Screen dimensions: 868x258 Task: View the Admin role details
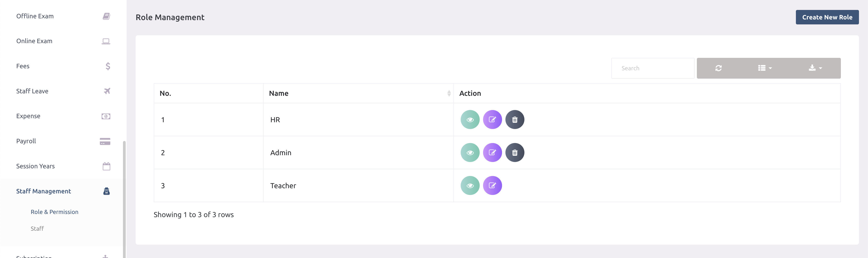470,152
